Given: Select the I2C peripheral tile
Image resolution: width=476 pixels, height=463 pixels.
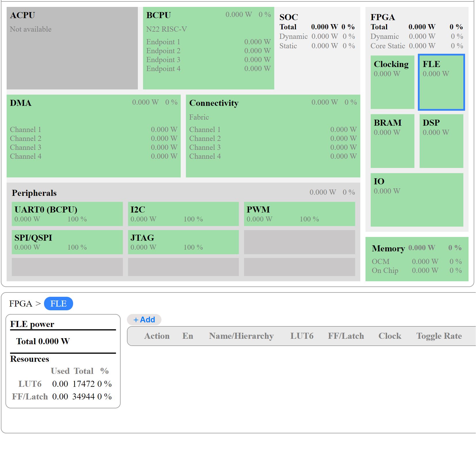Looking at the screenshot, I should pyautogui.click(x=183, y=214).
